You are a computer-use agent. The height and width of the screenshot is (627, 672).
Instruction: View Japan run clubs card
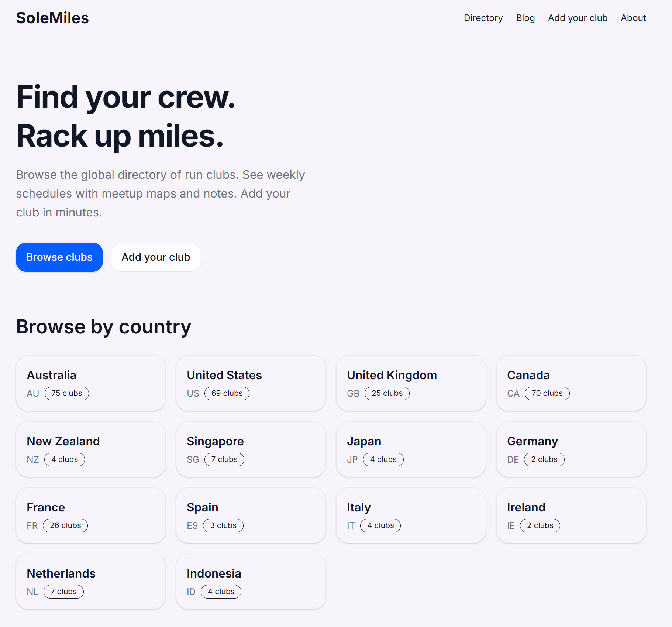(x=411, y=449)
